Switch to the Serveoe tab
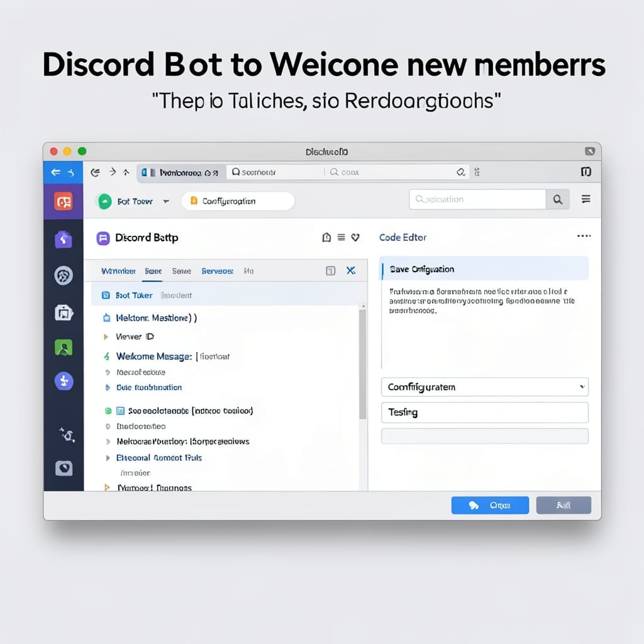644x644 pixels. click(217, 271)
